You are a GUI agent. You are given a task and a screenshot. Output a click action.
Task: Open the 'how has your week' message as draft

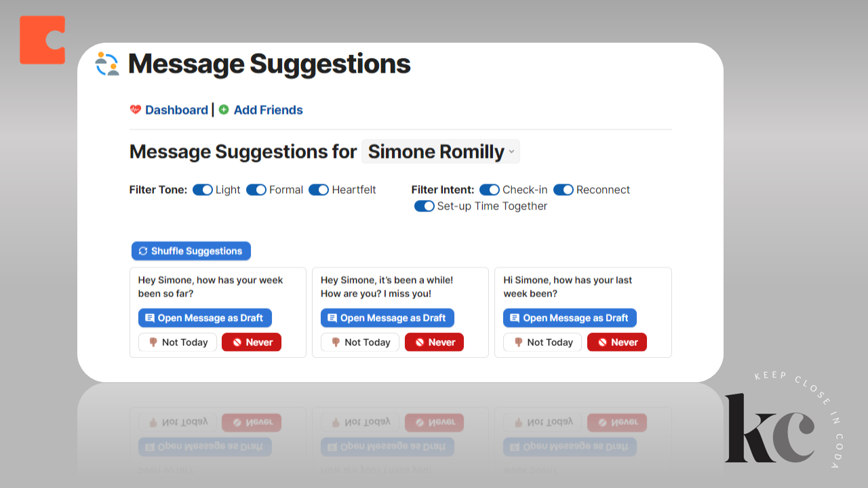pos(205,318)
